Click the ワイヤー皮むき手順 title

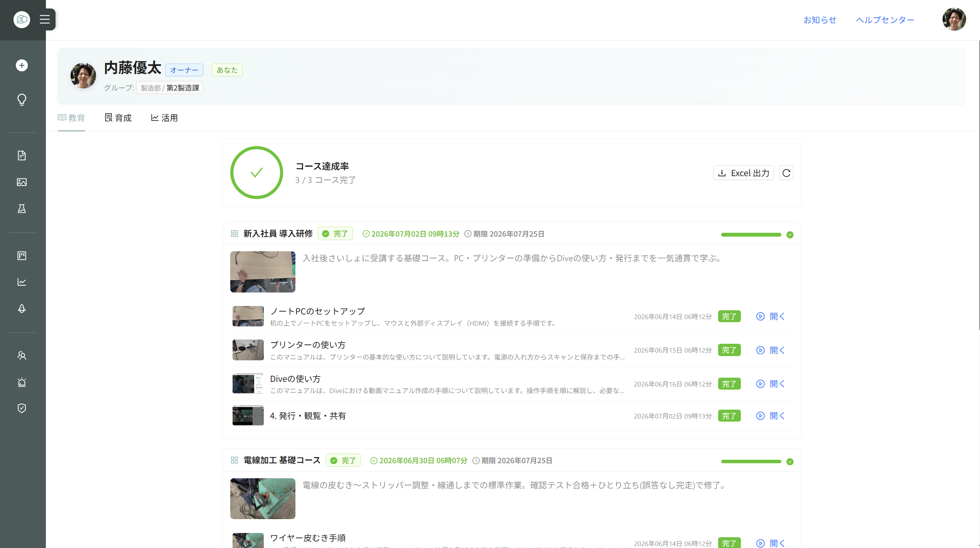pos(308,538)
